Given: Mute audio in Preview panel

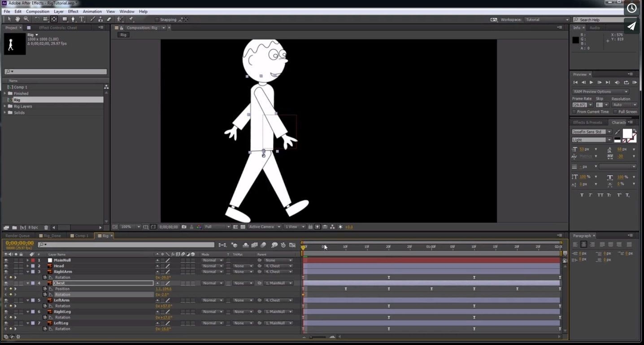Looking at the screenshot, I should click(x=617, y=82).
